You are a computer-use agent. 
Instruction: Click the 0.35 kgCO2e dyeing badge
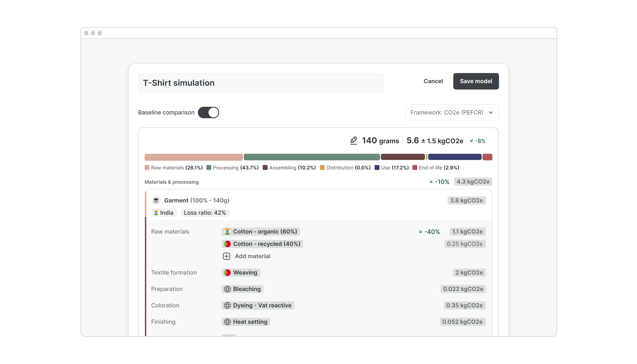pos(464,305)
